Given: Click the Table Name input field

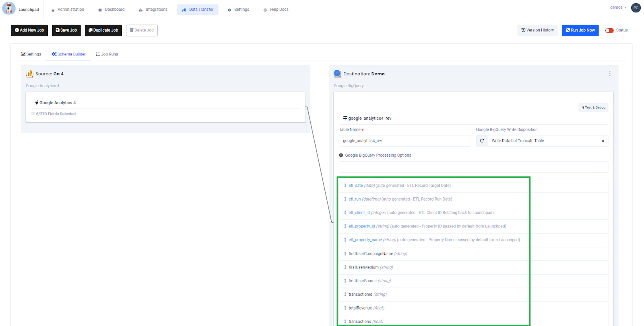Looking at the screenshot, I should [x=405, y=141].
